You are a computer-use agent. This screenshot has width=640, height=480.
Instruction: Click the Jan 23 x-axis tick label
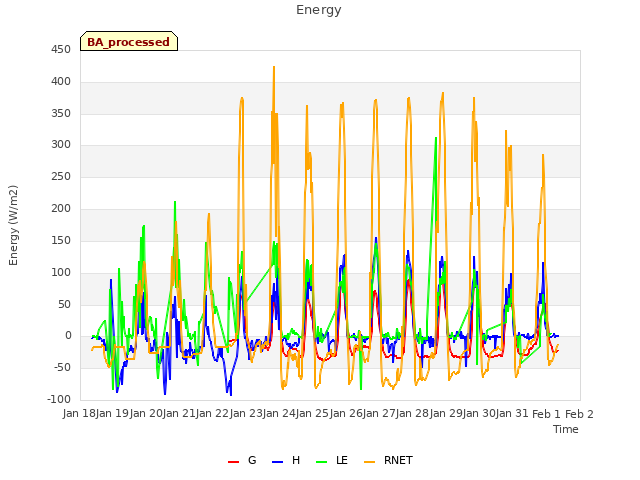247,414
